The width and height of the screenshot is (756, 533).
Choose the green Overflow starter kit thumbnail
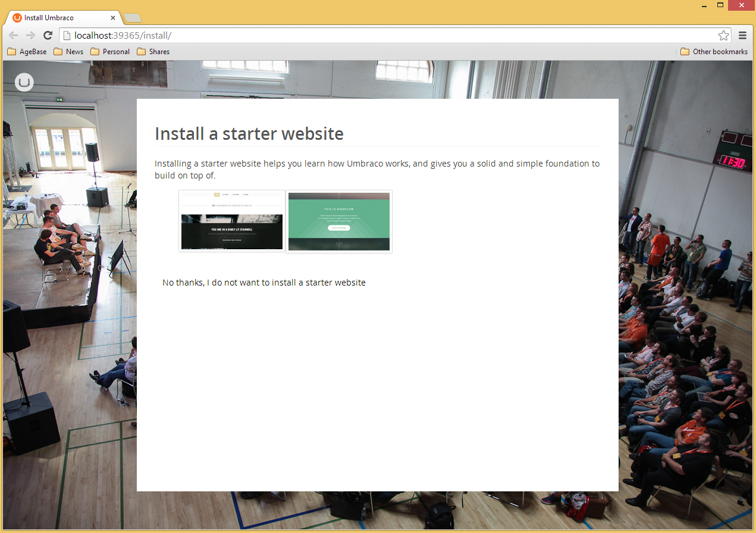click(339, 221)
